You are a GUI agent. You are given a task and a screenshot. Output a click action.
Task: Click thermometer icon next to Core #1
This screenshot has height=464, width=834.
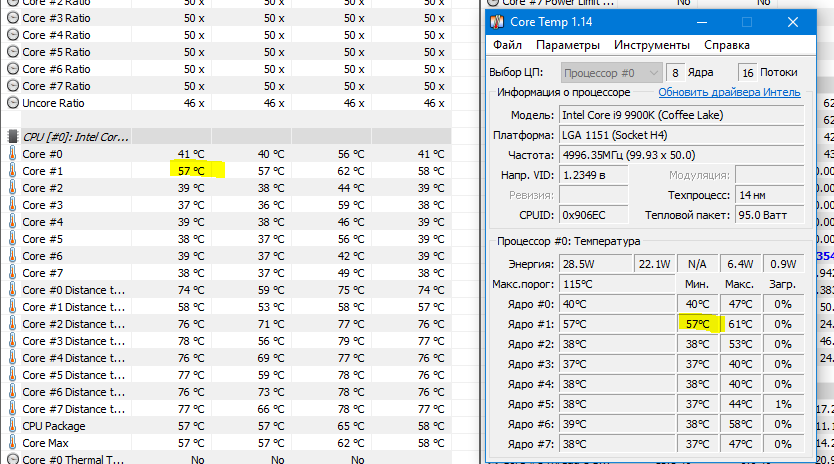click(x=12, y=171)
